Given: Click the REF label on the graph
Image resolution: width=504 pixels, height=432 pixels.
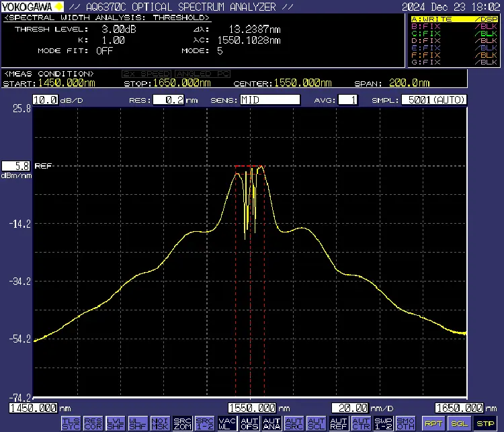Looking at the screenshot, I should (x=43, y=166).
